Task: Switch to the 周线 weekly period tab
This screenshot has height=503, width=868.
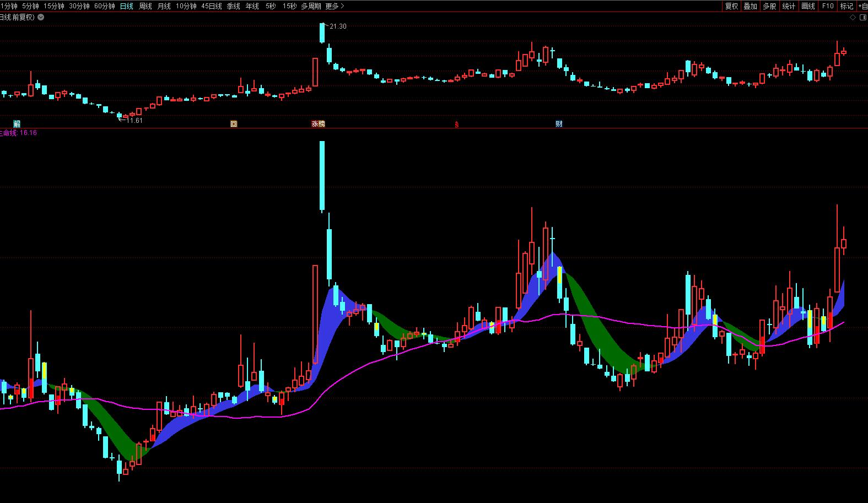Action: click(x=145, y=6)
